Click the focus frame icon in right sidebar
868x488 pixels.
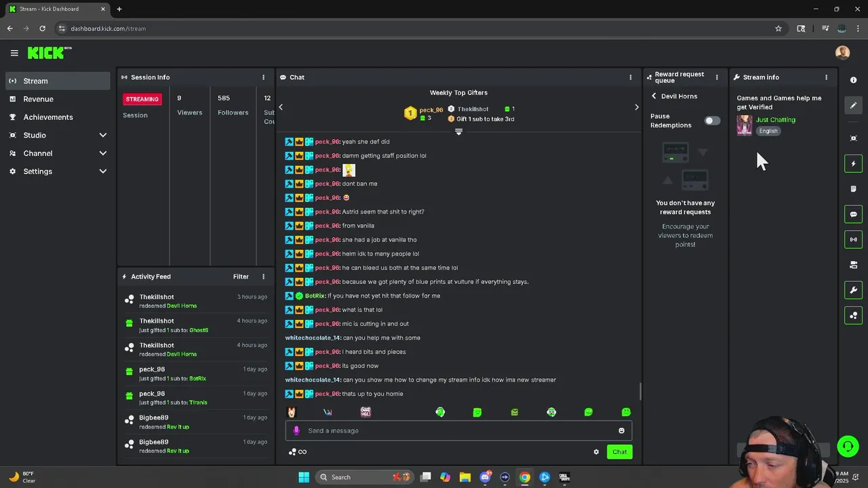click(x=853, y=138)
